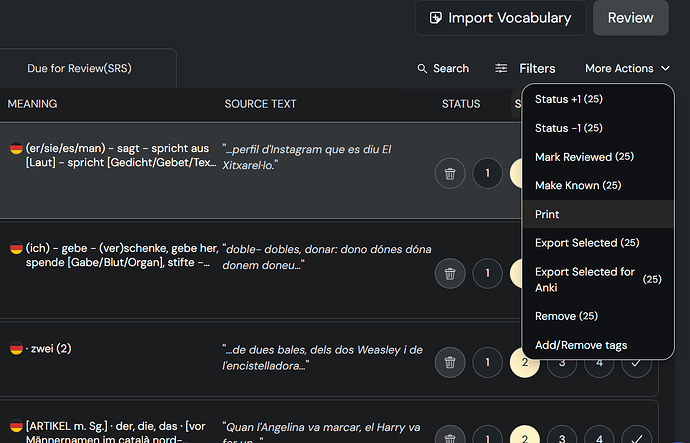Delete the 'gebe' vocabulary entry via trash icon
Screen dimensions: 690x443
coord(450,274)
